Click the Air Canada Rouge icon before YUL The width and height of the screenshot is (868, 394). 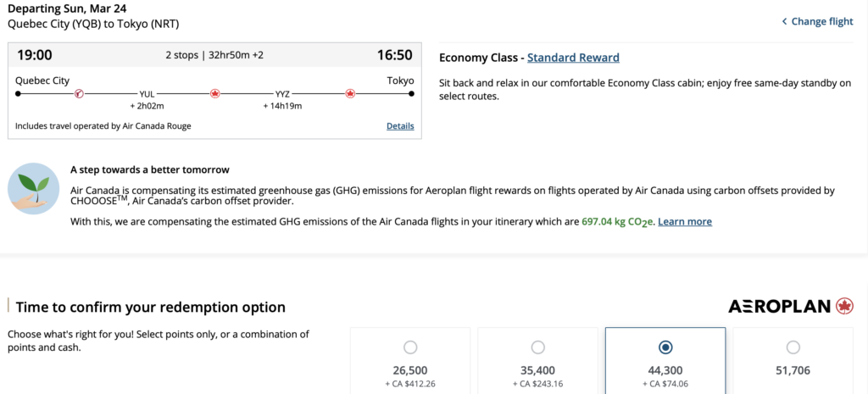pyautogui.click(x=79, y=93)
